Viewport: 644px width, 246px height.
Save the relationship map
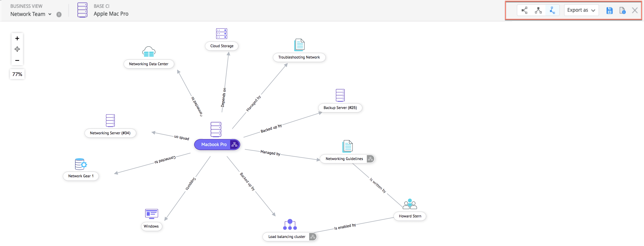[609, 11]
